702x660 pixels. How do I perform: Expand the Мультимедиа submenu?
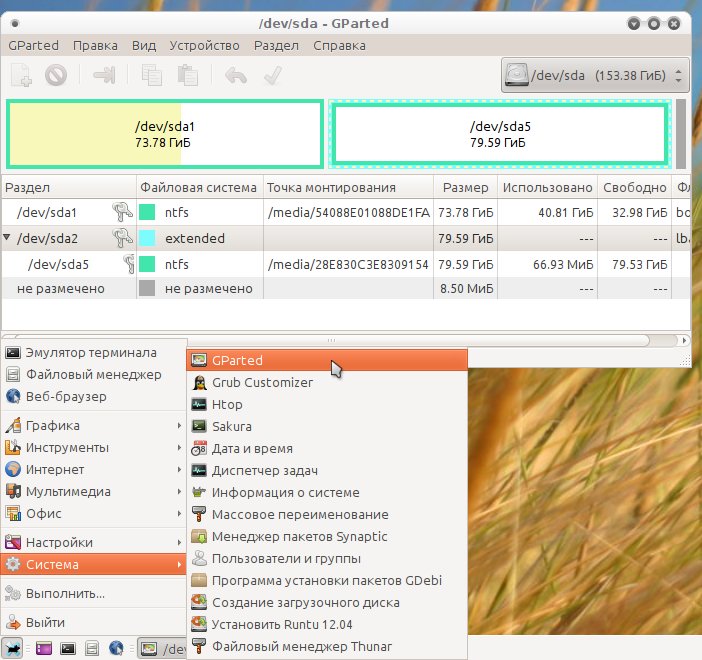pyautogui.click(x=94, y=491)
